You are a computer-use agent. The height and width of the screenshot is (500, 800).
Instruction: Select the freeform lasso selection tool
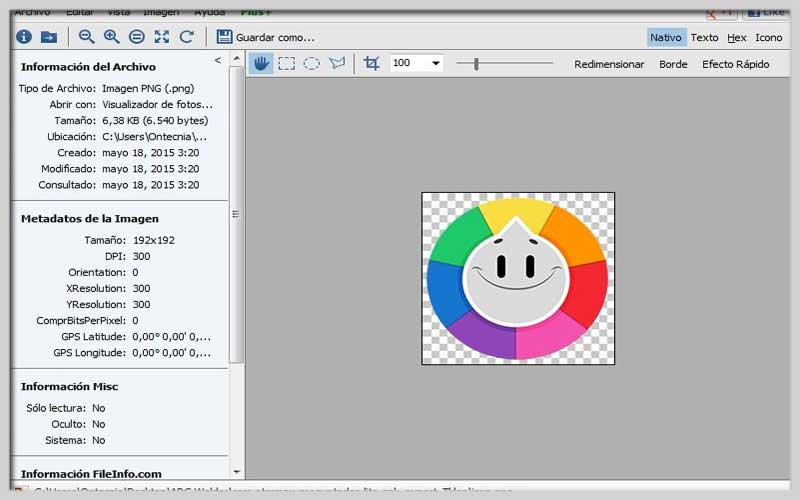pyautogui.click(x=337, y=63)
